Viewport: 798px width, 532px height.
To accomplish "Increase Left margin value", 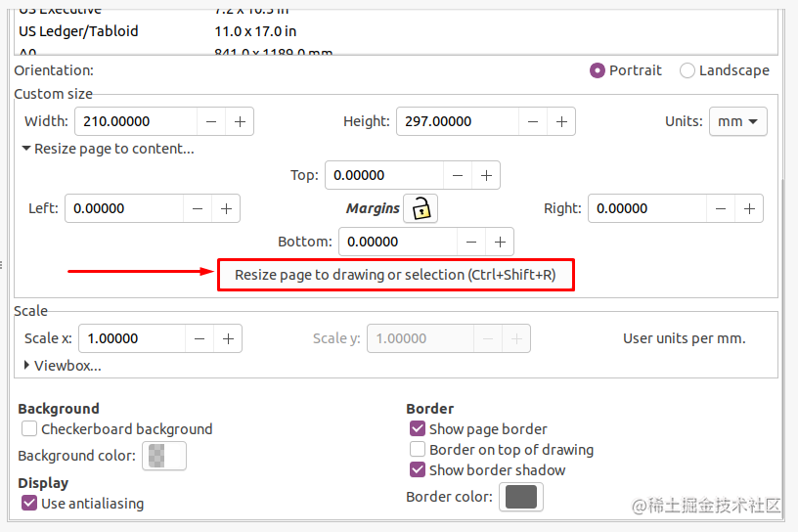I will 226,208.
